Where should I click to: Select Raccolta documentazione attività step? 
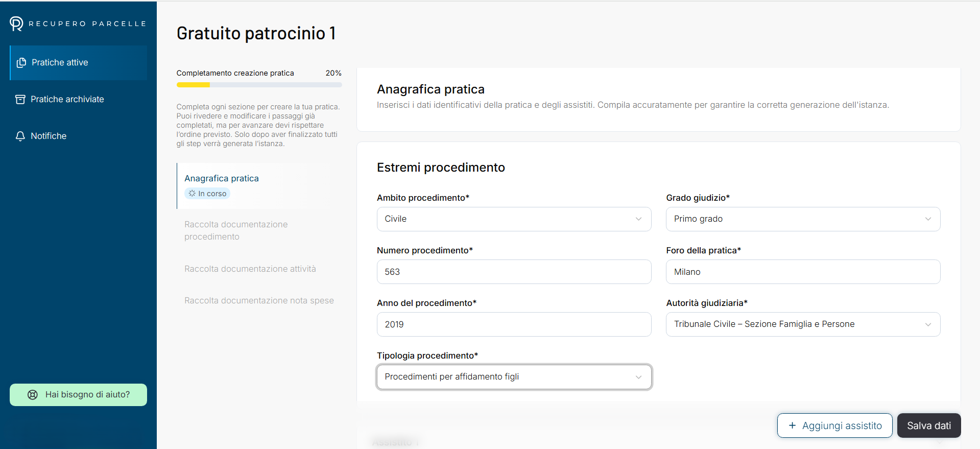pos(250,269)
